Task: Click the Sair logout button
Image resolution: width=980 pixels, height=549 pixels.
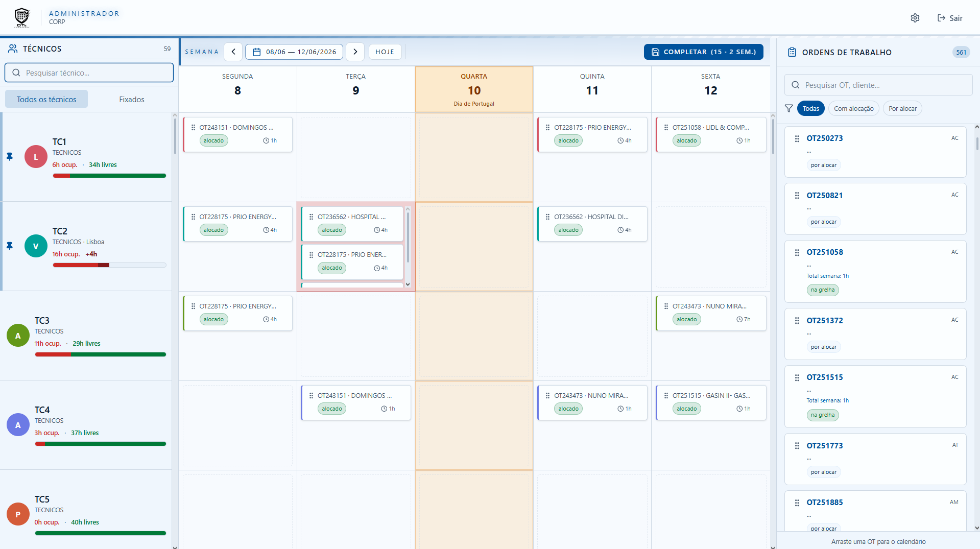Action: (950, 18)
